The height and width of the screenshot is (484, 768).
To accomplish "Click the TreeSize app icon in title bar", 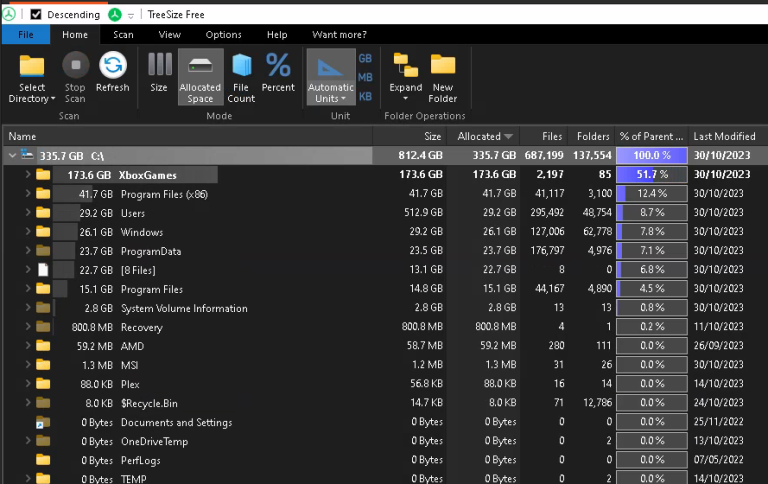I will tap(9, 14).
